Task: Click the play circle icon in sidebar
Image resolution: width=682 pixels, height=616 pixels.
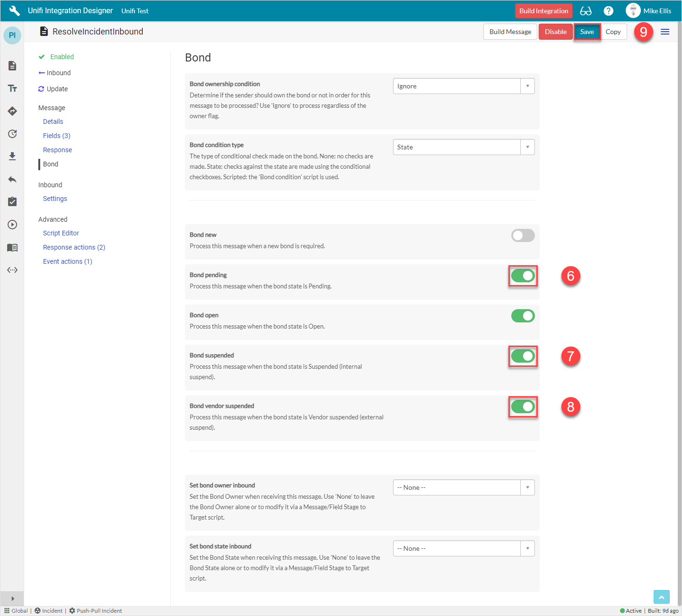Action: coord(12,224)
